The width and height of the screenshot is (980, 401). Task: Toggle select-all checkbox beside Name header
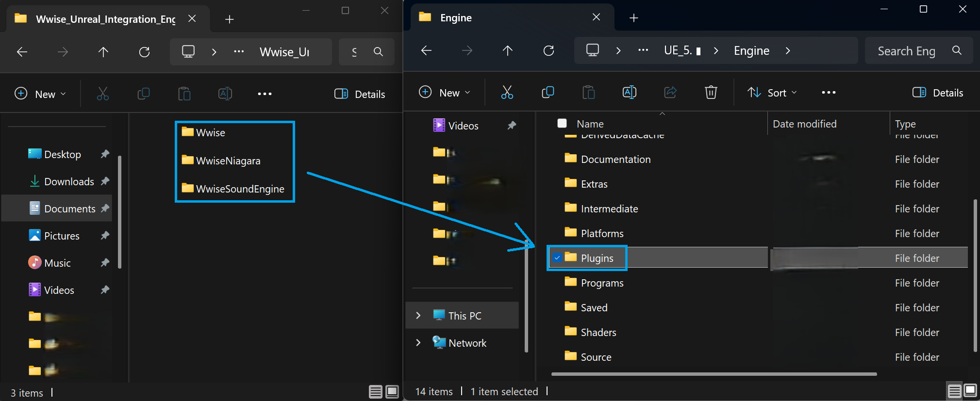tap(562, 123)
